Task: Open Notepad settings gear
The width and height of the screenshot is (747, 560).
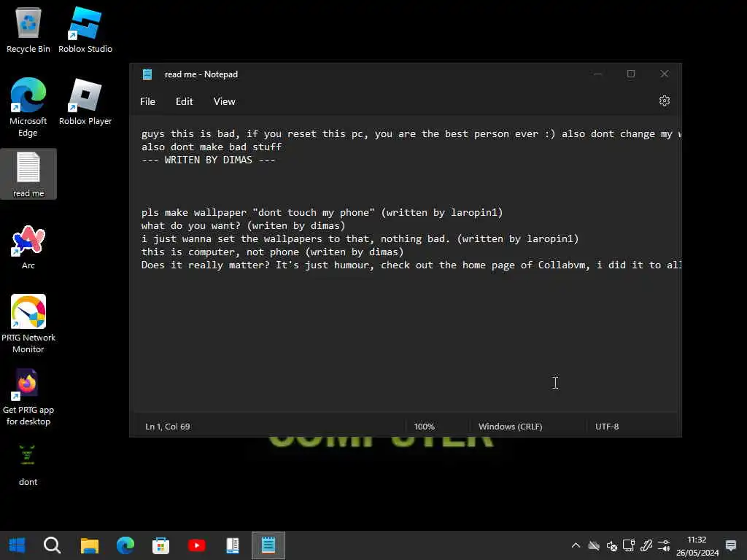Action: (x=664, y=101)
